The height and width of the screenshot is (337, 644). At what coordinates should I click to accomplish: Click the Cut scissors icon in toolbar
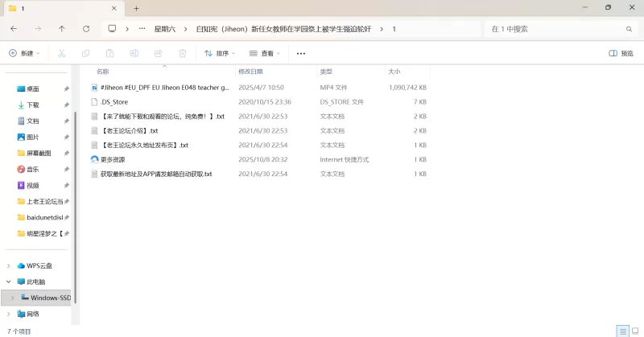(x=61, y=53)
